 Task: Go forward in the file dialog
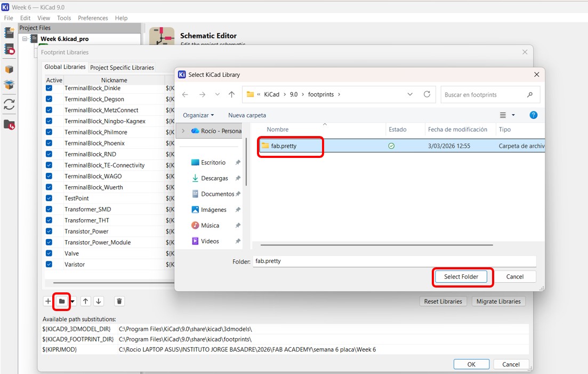(x=202, y=94)
